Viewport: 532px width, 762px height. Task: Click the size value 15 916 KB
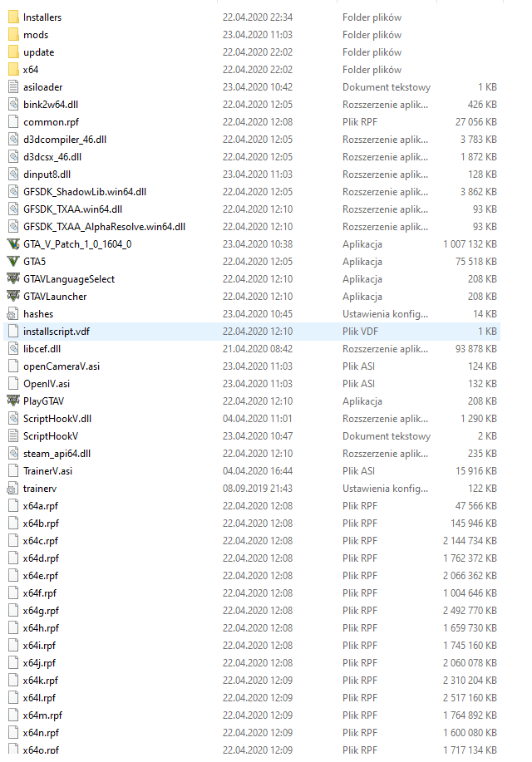[476, 471]
